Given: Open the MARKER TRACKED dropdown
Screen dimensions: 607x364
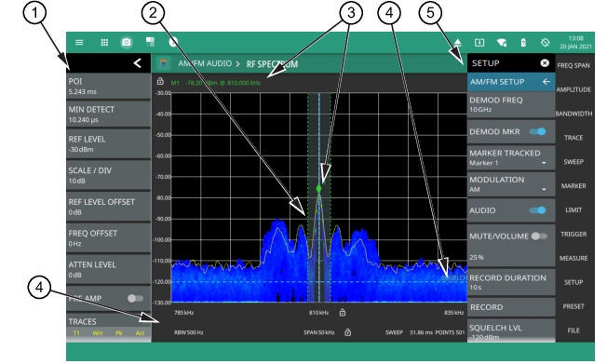Looking at the screenshot, I should 511,157.
